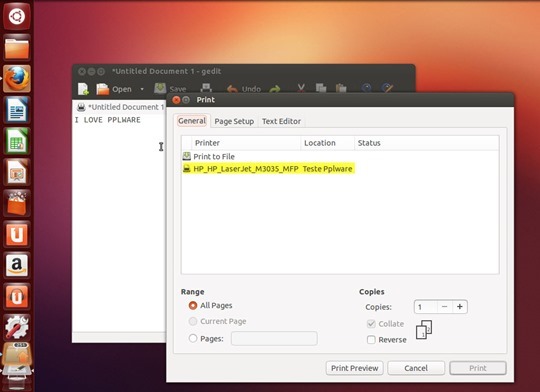Open the Ubuntu Dash home launcher
Viewport: 540px width, 392px height.
17,16
